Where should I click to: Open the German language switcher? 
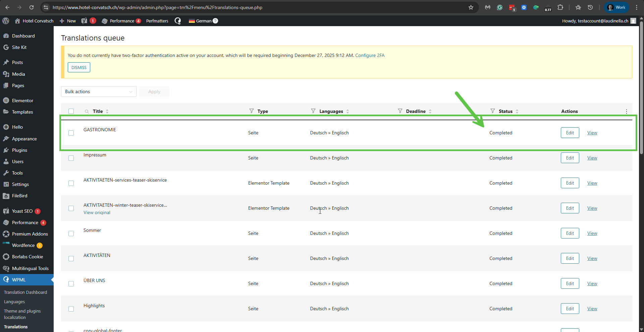click(203, 21)
